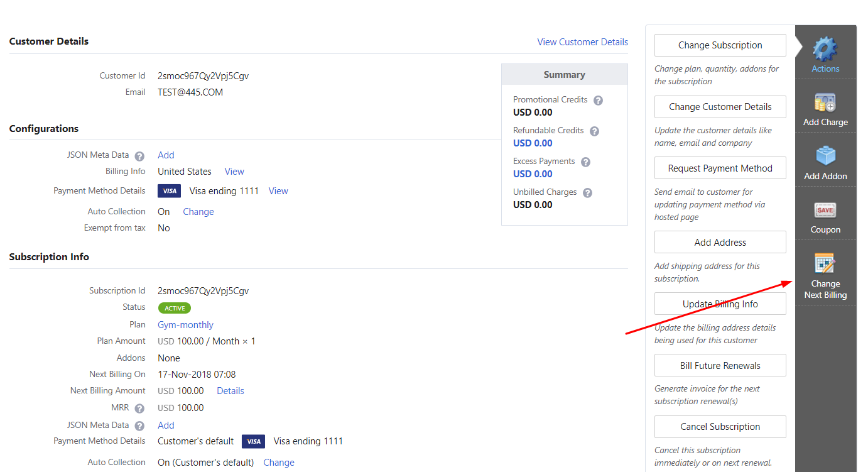Screen dimensions: 868x472
Task: Click the Change Customer Details button
Action: tap(720, 107)
